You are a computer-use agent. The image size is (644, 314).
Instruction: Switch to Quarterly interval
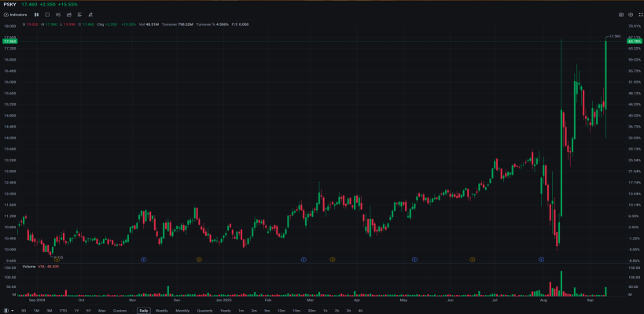tap(204, 311)
